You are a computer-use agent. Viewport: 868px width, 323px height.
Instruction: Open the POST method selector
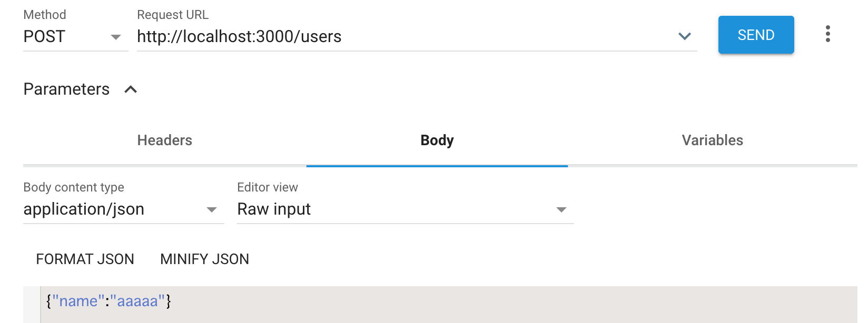pos(76,37)
